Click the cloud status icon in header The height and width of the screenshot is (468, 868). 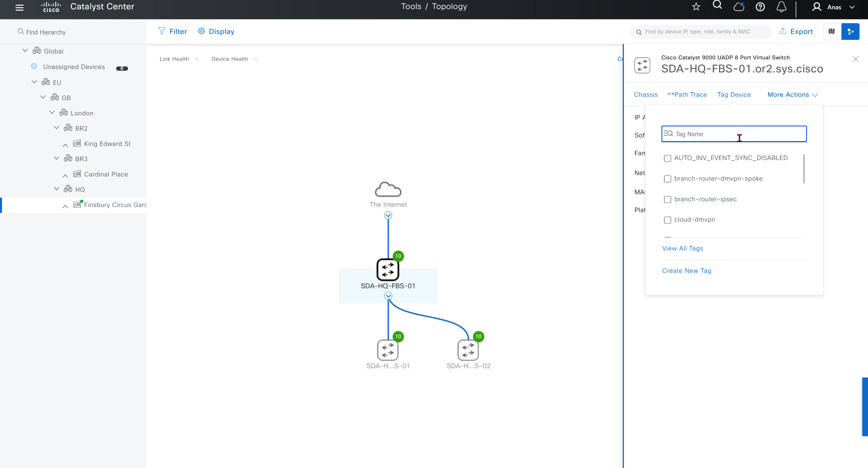coord(739,7)
